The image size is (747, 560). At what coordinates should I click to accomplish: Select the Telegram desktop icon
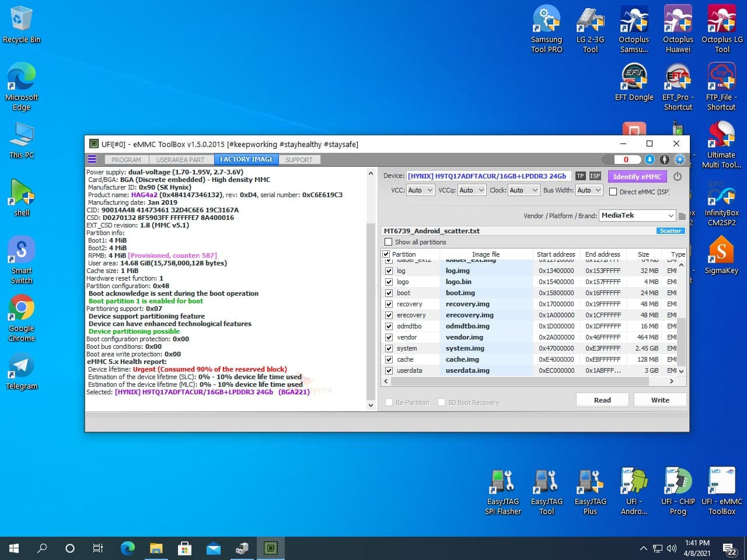click(x=22, y=371)
